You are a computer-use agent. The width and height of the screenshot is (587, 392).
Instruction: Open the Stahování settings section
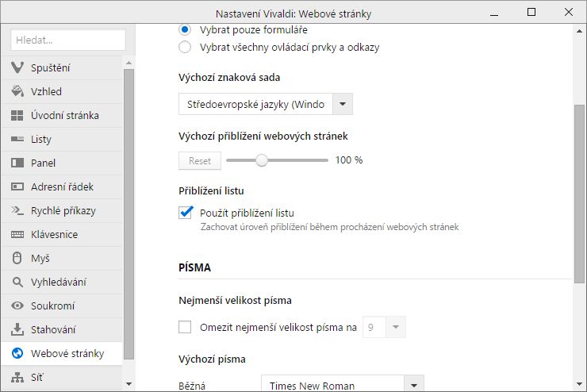tap(62, 329)
